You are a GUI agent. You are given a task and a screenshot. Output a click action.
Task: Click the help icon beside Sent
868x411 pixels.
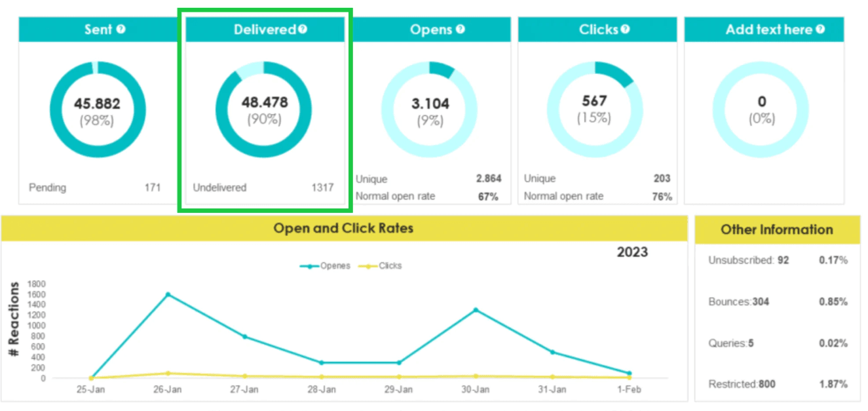(x=121, y=29)
